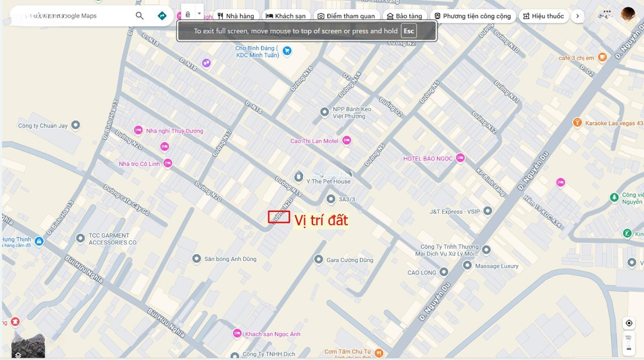Toggle the Nhà hàng category filter
The height and width of the screenshot is (360, 644).
click(236, 16)
